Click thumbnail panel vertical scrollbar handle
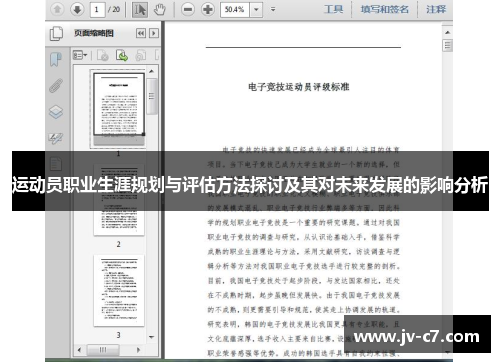Viewport: 500px width, 362px height. click(x=152, y=97)
